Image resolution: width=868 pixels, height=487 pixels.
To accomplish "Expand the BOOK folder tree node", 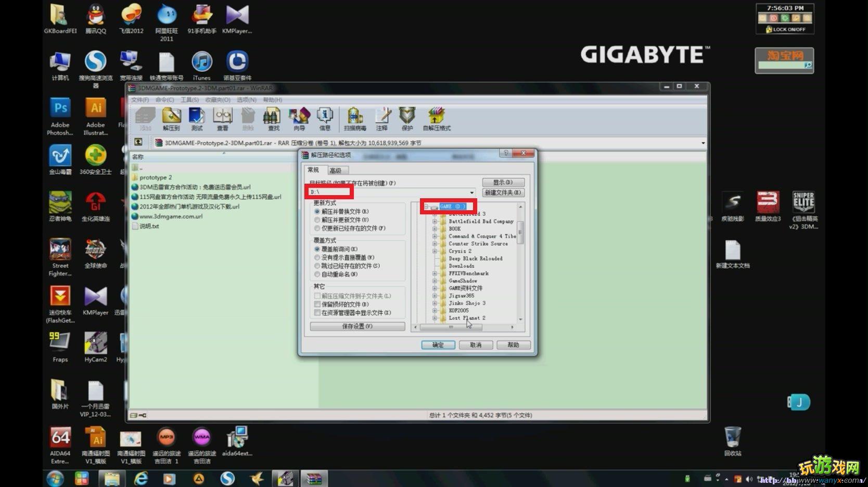I will pyautogui.click(x=435, y=228).
